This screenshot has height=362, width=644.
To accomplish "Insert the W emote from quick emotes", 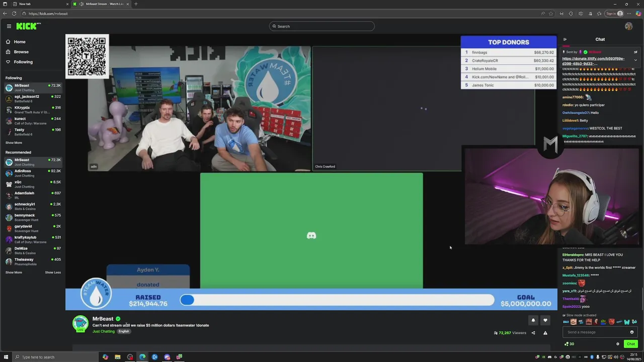I will click(627, 322).
